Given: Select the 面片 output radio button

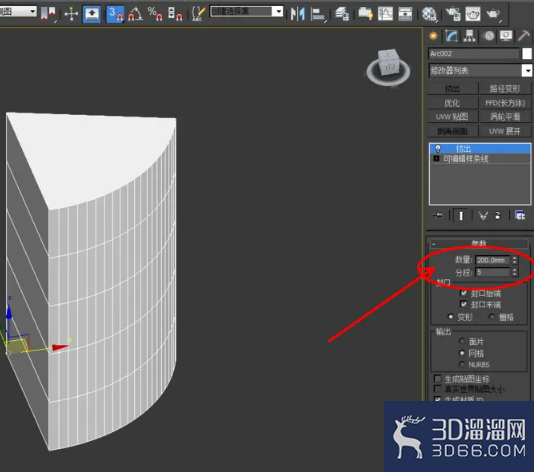Looking at the screenshot, I should [x=462, y=341].
